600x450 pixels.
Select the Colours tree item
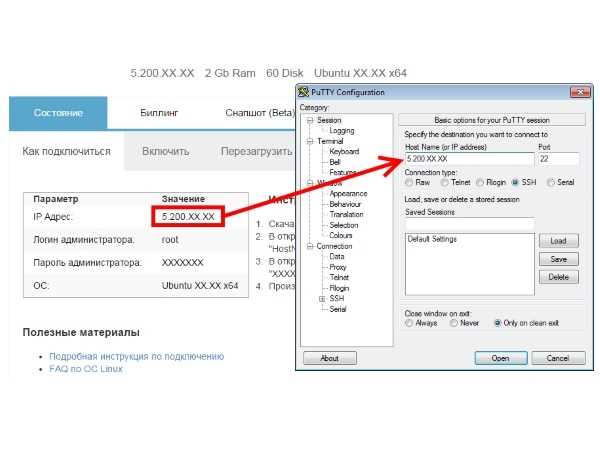(x=341, y=236)
